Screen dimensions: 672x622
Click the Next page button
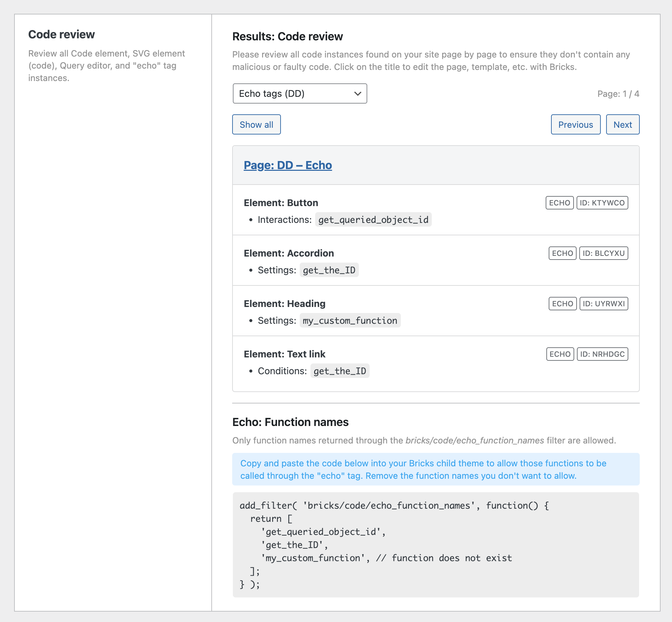tap(622, 124)
